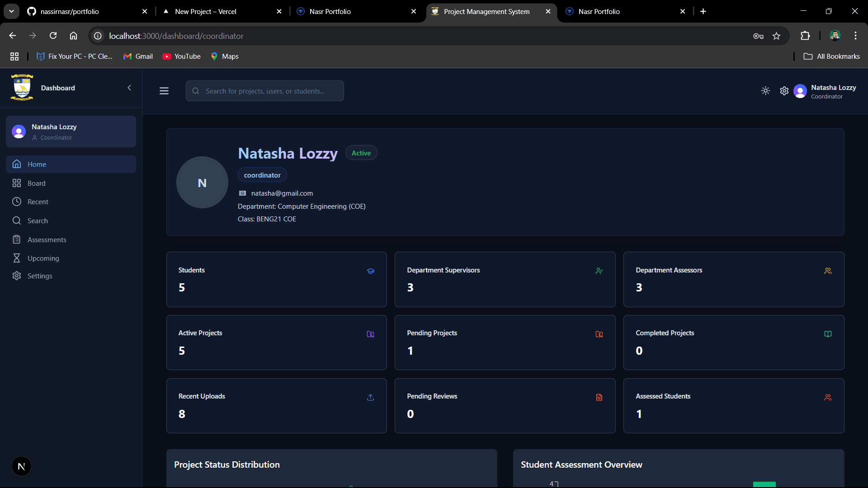The width and height of the screenshot is (868, 488).
Task: Open the Pending Projects card
Action: pos(505,342)
